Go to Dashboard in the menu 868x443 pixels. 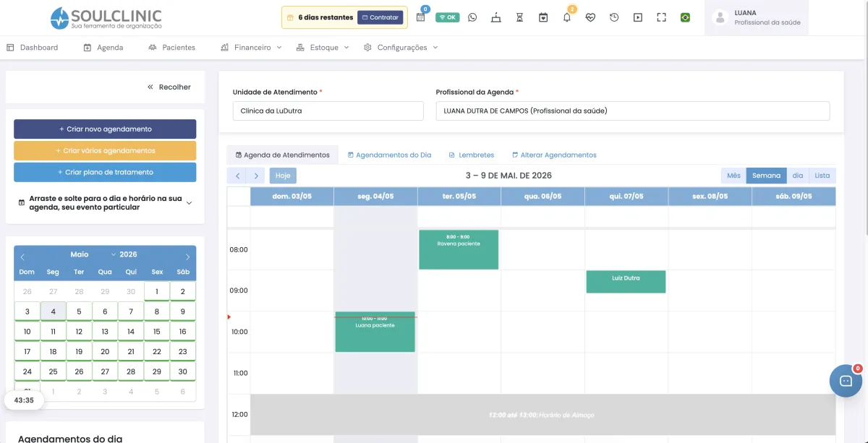[33, 47]
